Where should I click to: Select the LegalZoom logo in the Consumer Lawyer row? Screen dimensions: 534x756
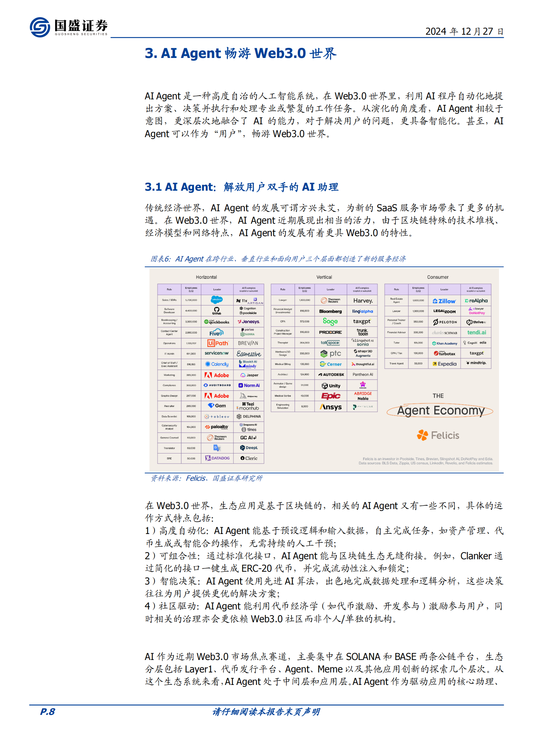click(444, 311)
